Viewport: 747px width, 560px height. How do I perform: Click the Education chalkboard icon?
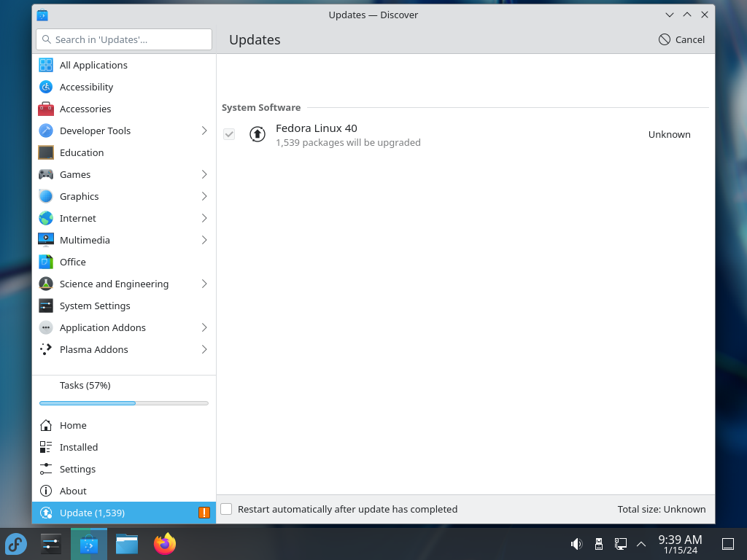46,153
